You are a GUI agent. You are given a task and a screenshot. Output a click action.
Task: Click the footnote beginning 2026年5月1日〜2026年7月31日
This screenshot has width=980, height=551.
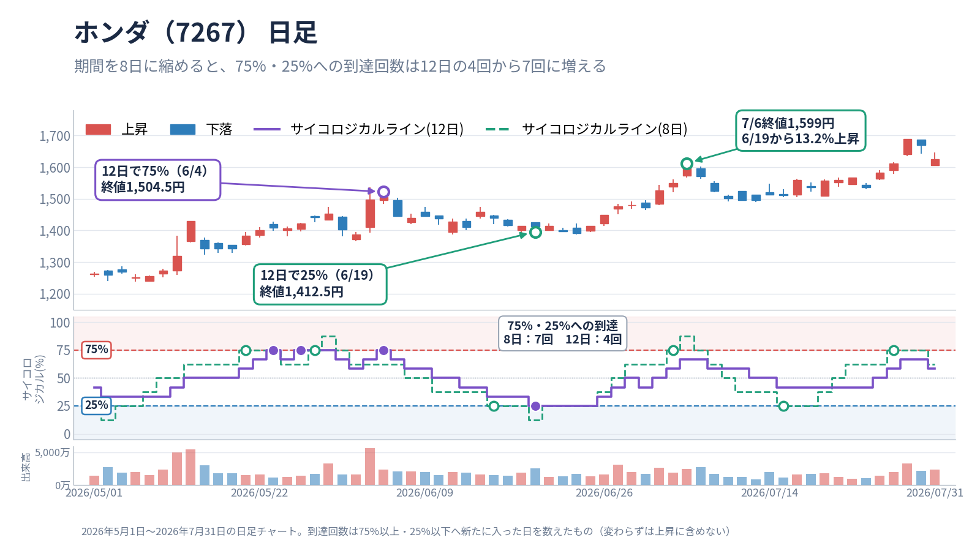click(x=406, y=531)
